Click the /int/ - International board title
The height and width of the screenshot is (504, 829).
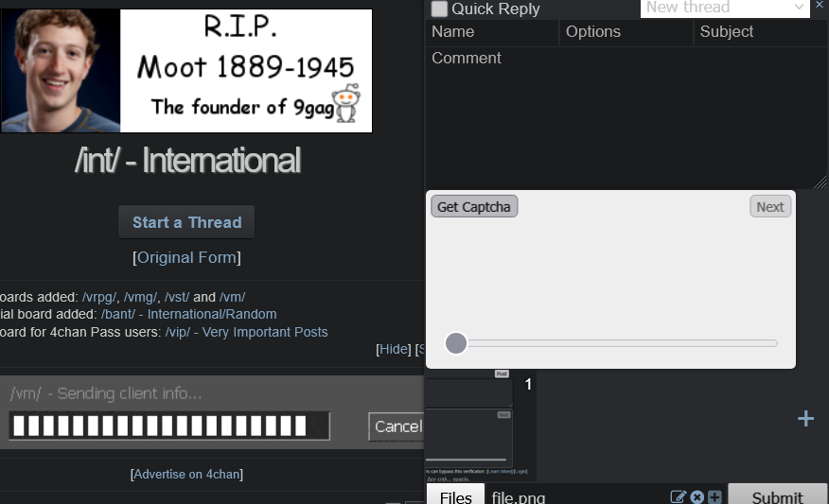click(x=187, y=161)
